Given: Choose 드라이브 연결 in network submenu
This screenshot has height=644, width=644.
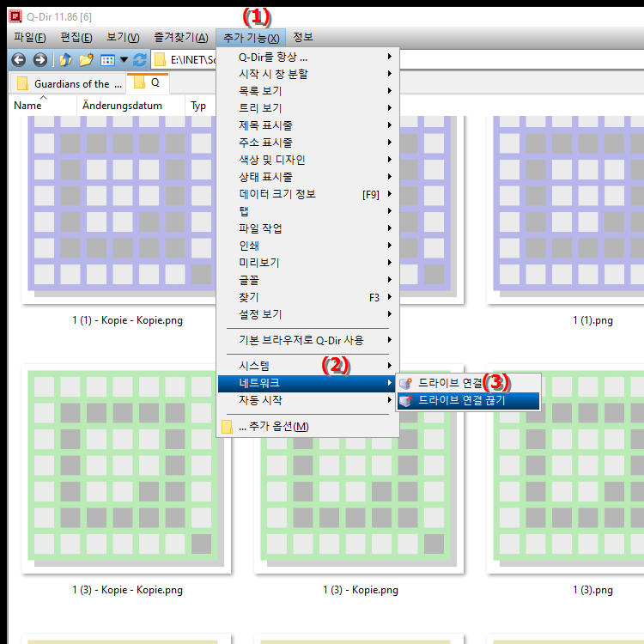Looking at the screenshot, I should click(x=468, y=383).
